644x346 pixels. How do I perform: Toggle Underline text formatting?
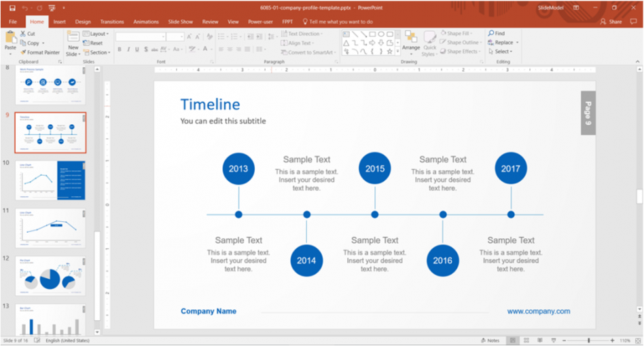coord(138,50)
